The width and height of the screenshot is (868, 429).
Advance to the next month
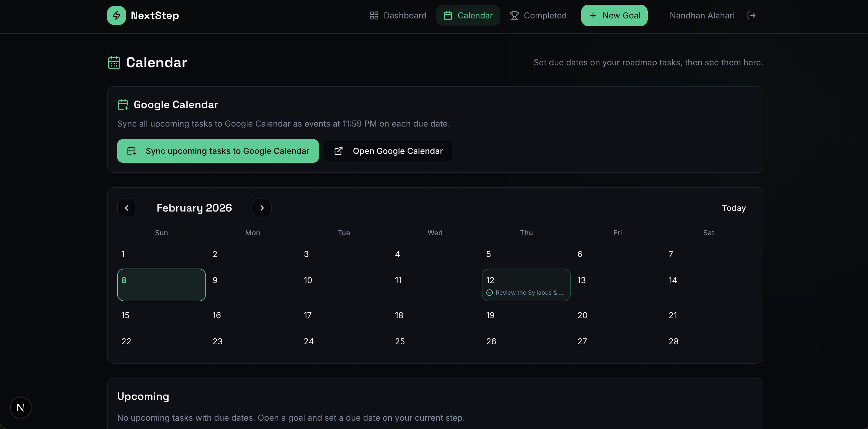click(x=262, y=208)
